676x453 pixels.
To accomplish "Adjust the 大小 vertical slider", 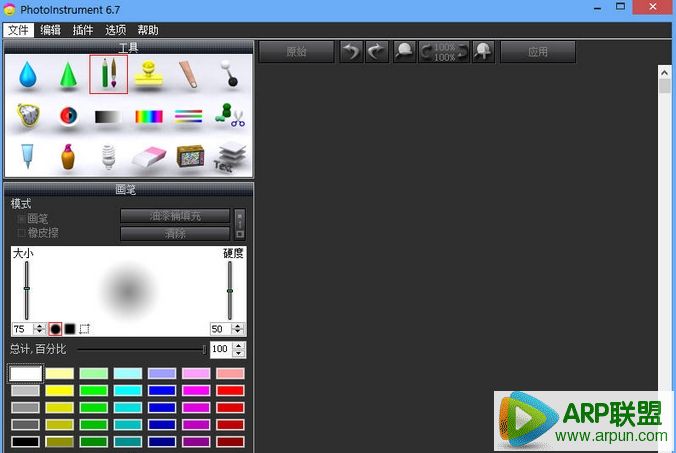I will coord(27,290).
